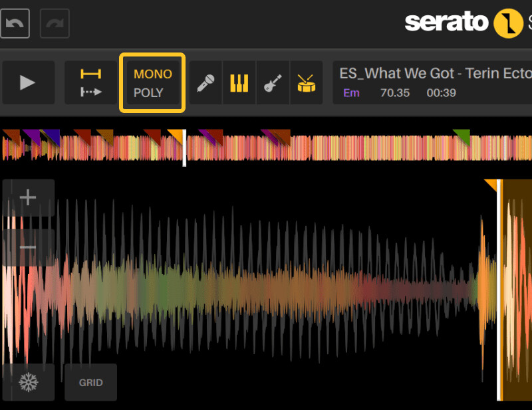Select the keys stem icon

[239, 82]
